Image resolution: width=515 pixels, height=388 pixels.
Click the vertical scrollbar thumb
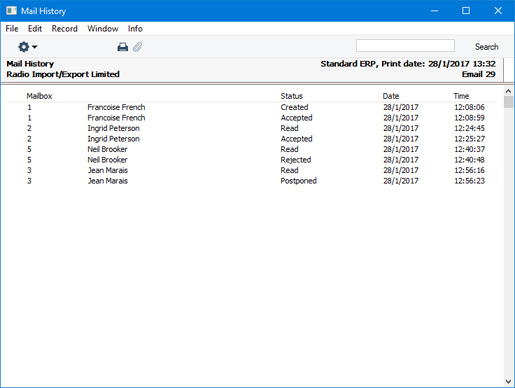point(508,102)
